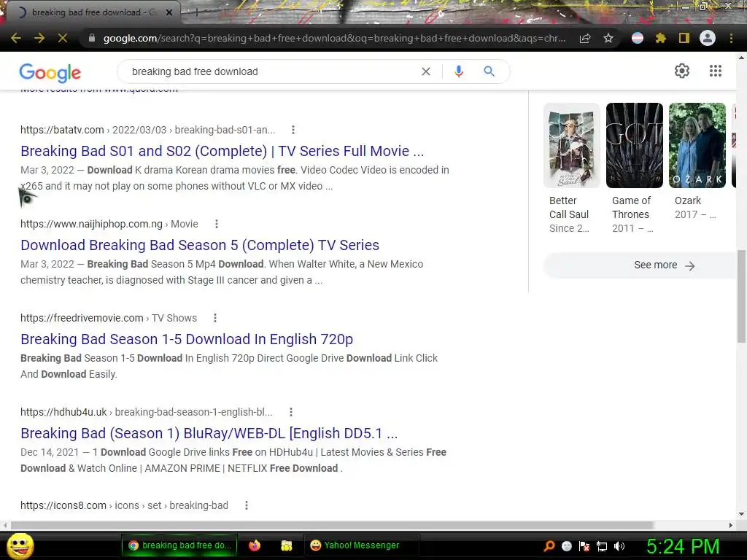Open the folder icon in taskbar

point(286,545)
